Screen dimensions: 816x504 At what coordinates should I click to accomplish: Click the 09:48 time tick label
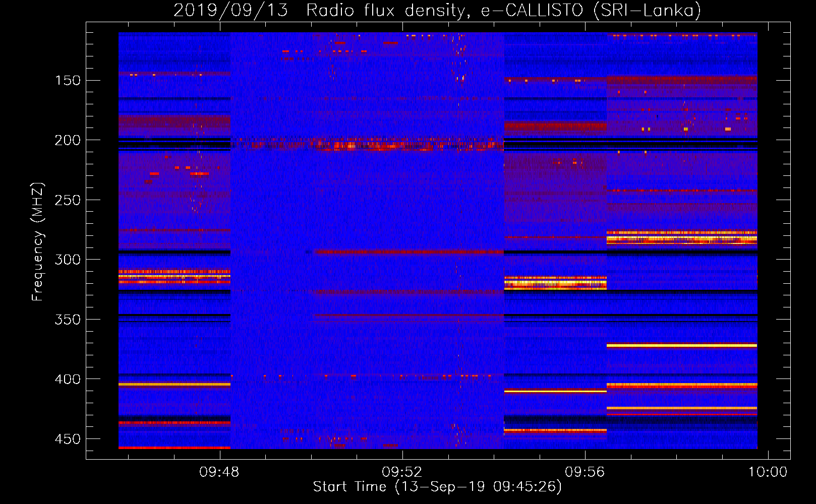pyautogui.click(x=219, y=472)
